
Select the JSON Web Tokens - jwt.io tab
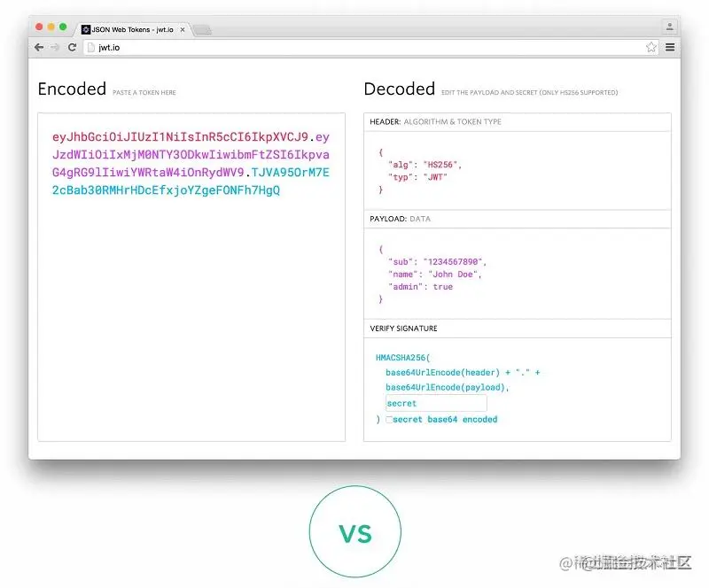pyautogui.click(x=133, y=29)
